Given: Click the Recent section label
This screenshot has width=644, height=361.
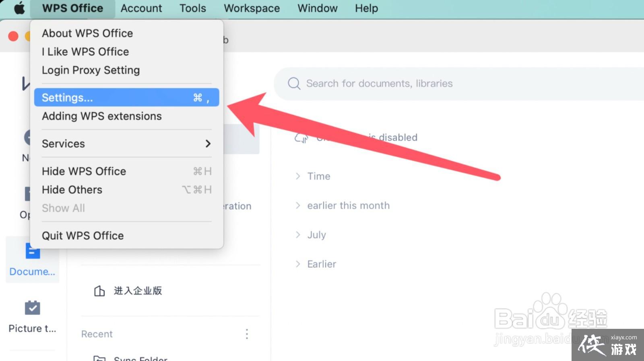Looking at the screenshot, I should click(97, 334).
